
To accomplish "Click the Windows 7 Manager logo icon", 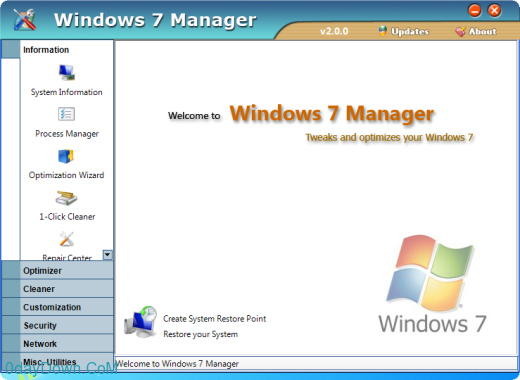I will point(24,19).
